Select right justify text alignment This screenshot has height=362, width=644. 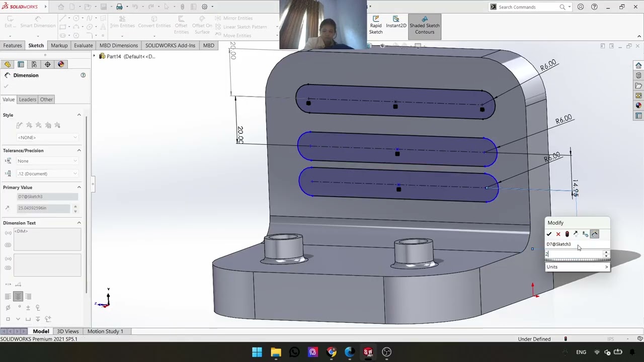pyautogui.click(x=28, y=297)
